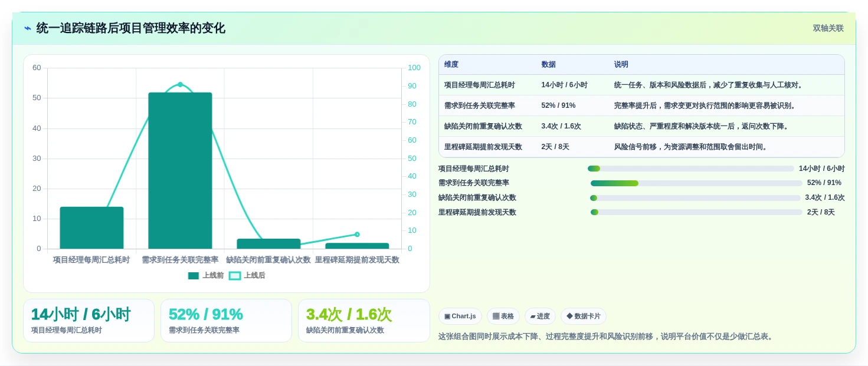
Task: Toggle the 上线前 legend swatch
Action: pyautogui.click(x=194, y=276)
